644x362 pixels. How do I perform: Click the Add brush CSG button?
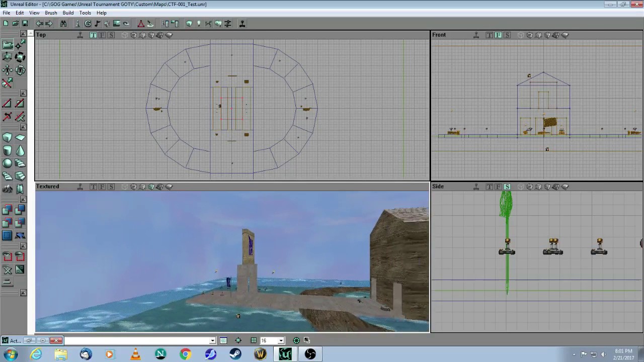[8, 210]
